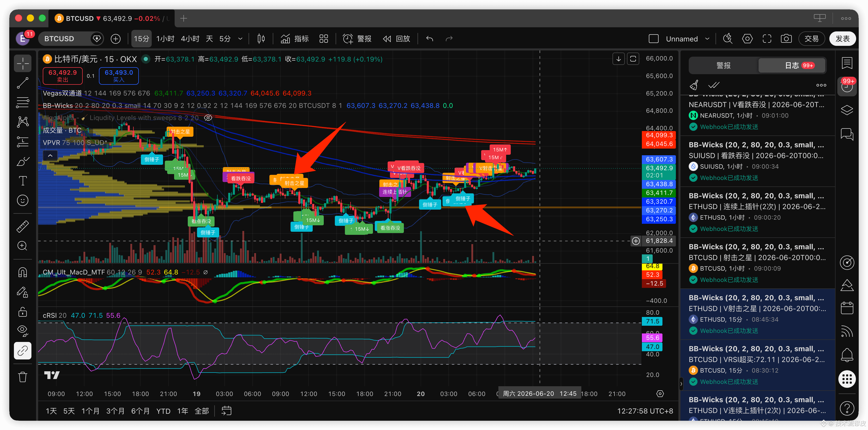
Task: Open the candlestick chart style selector
Action: tap(261, 39)
